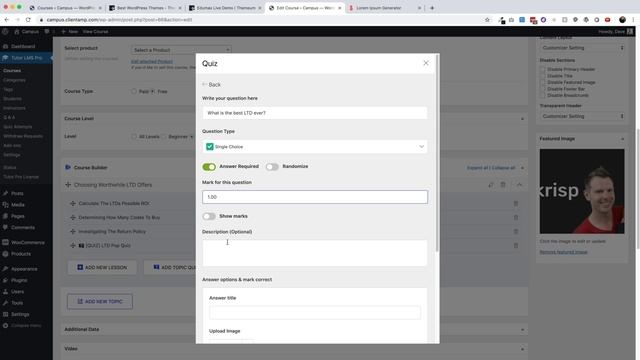The width and height of the screenshot is (640, 360).
Task: Open the Transparent Header dropdown
Action: (x=582, y=116)
